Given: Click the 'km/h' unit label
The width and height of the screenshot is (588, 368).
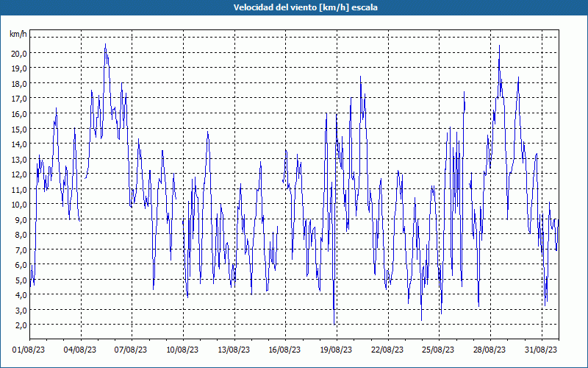Looking at the screenshot, I should click(x=18, y=35).
